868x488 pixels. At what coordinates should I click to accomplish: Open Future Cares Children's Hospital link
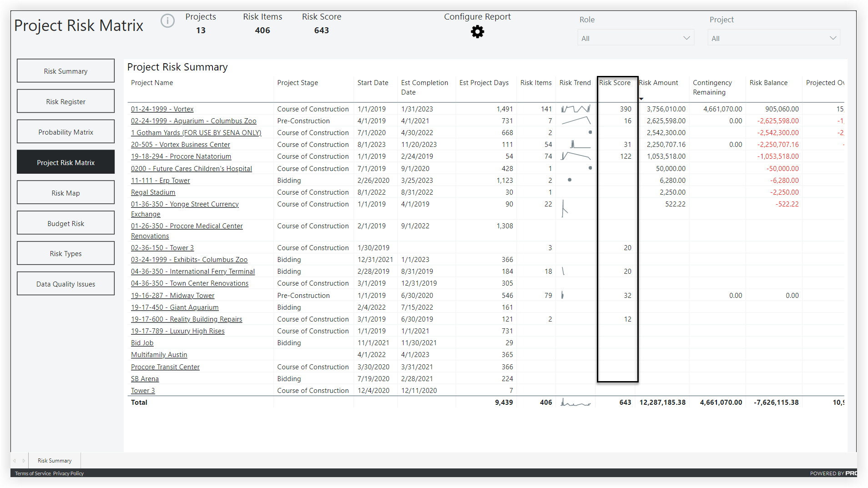(x=191, y=169)
